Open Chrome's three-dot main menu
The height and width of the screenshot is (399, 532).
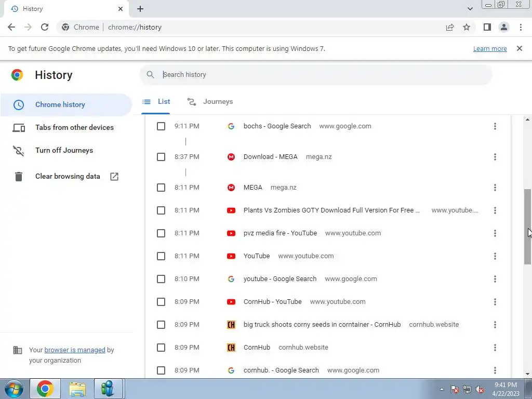521,27
